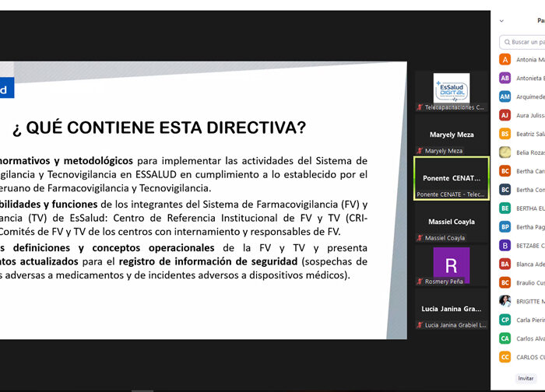Select the orange BS avatar for Beatriz
This screenshot has width=545, height=392.
[505, 134]
